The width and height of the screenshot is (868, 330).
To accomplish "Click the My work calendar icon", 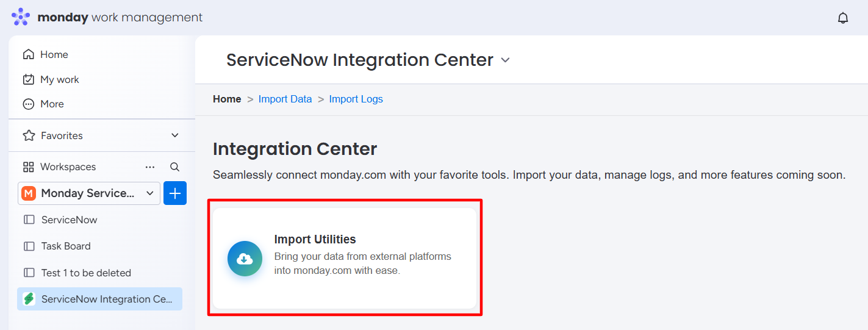I will pos(28,79).
